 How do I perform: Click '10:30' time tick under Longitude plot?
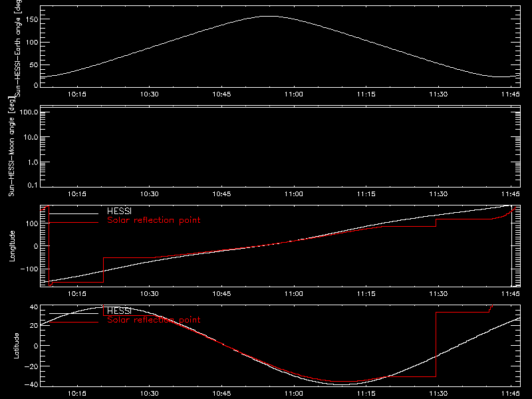pyautogui.click(x=149, y=294)
